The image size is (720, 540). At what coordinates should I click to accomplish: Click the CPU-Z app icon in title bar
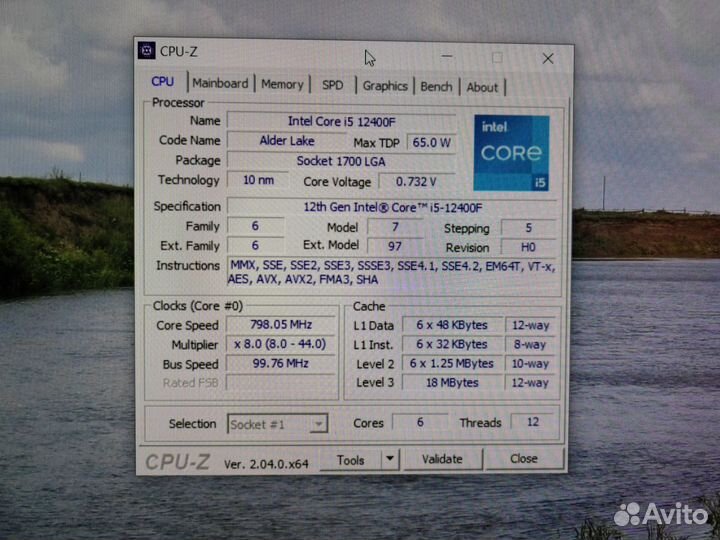tap(146, 51)
